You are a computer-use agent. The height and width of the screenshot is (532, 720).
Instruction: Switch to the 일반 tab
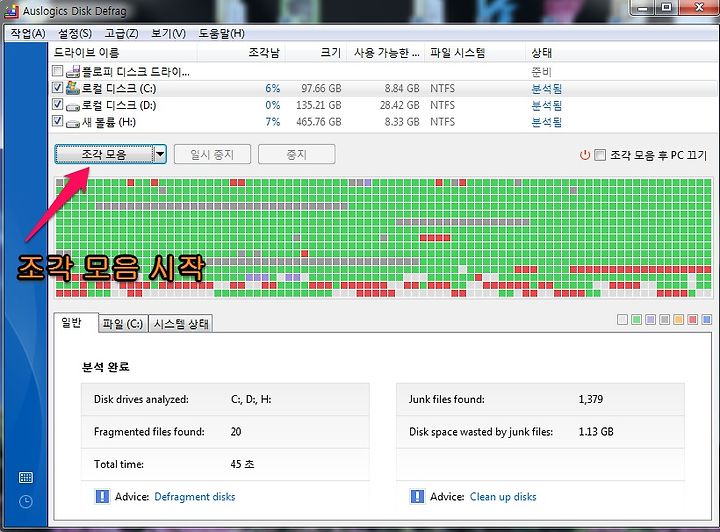(x=76, y=323)
